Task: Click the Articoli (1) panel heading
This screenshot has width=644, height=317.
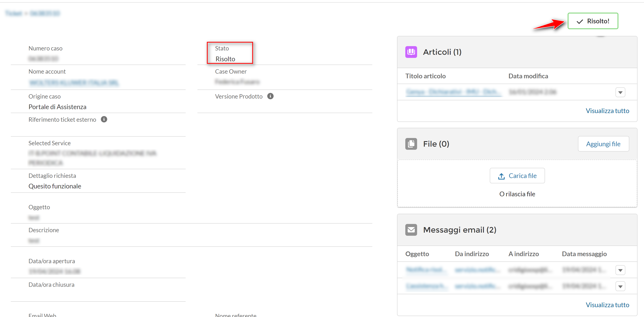Action: (x=442, y=52)
